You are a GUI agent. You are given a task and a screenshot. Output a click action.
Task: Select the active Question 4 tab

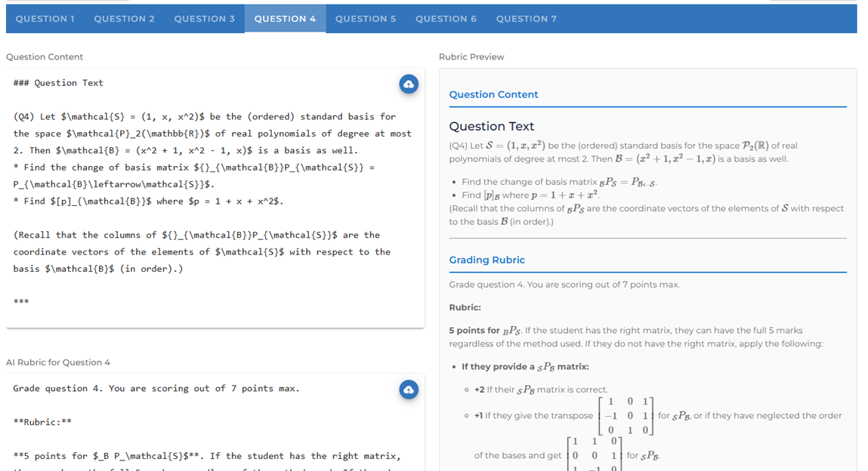coord(285,19)
